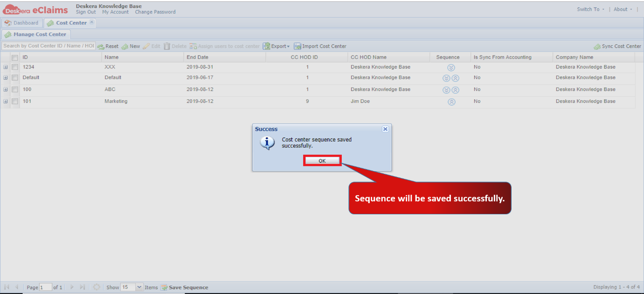The height and width of the screenshot is (294, 644).
Task: Select the Manage Cost Center tab
Action: point(36,34)
